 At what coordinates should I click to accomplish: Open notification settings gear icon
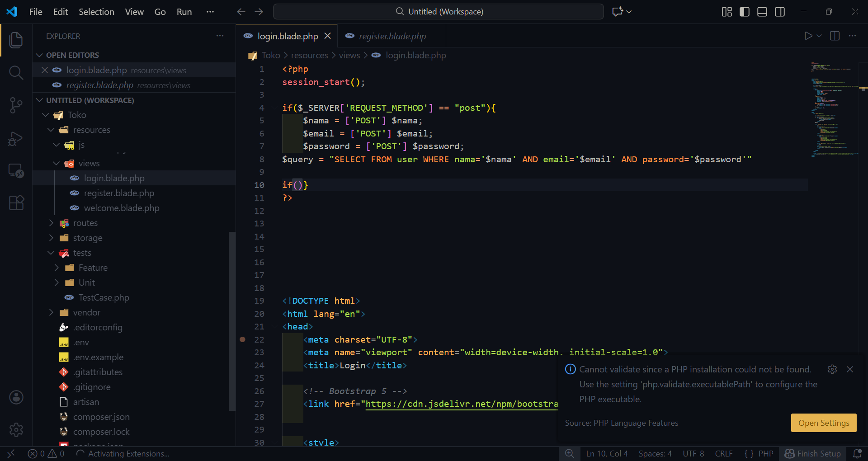832,369
